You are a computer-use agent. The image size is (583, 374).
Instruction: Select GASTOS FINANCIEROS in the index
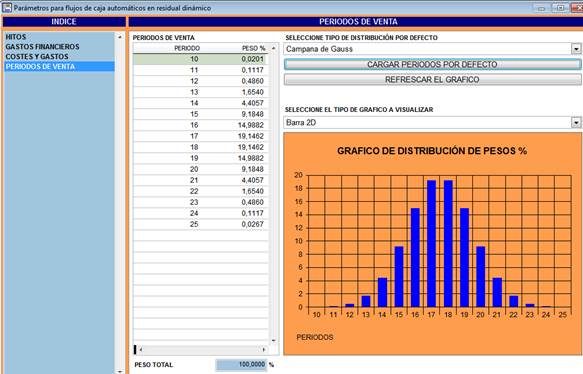pos(42,46)
